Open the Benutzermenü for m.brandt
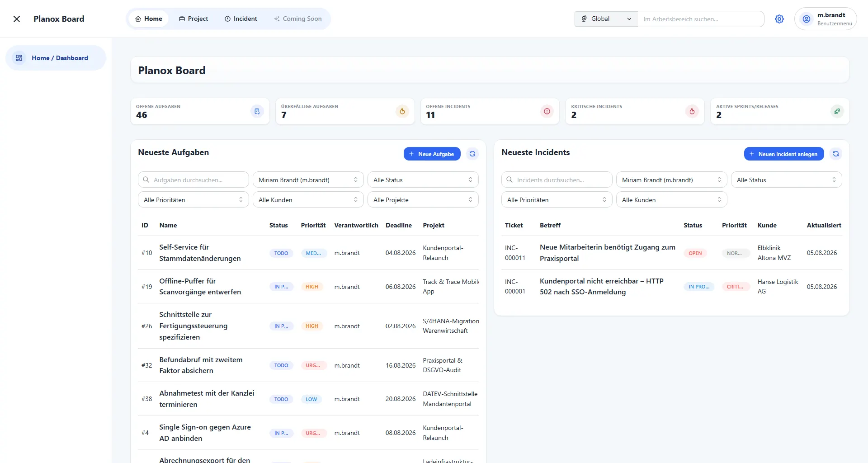 click(826, 19)
